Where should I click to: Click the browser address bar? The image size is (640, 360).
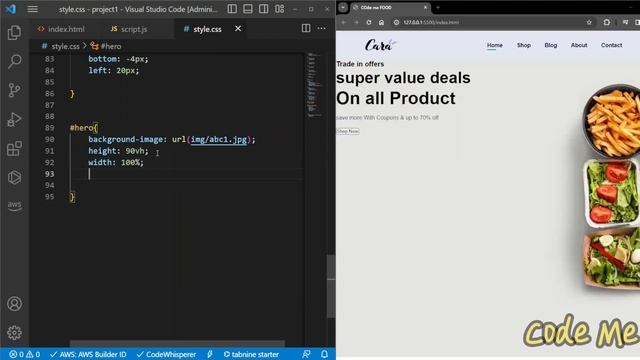(x=492, y=22)
